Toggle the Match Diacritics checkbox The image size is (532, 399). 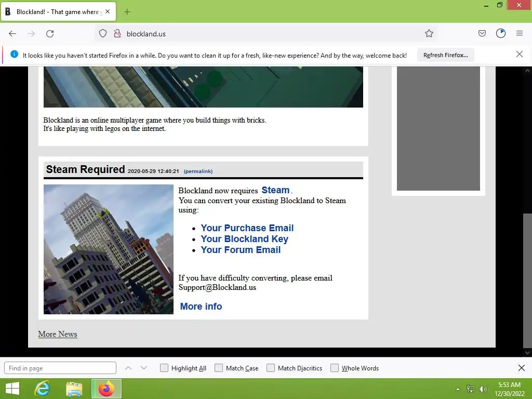coord(271,368)
